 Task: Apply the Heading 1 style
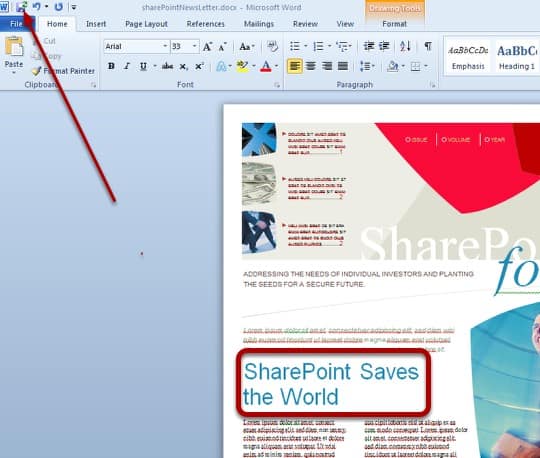coord(517,57)
